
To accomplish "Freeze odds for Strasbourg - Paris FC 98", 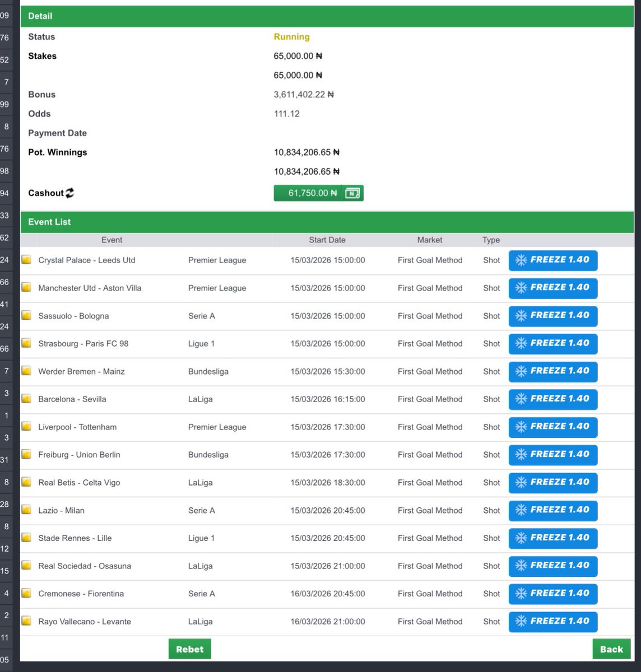I will coord(553,344).
